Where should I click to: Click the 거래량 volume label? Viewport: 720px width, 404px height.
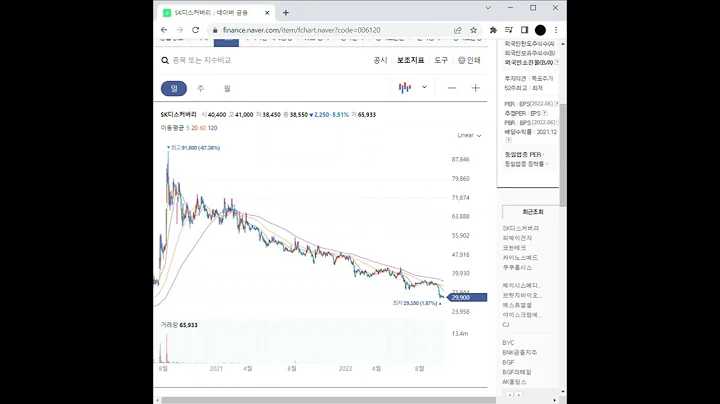pyautogui.click(x=169, y=325)
